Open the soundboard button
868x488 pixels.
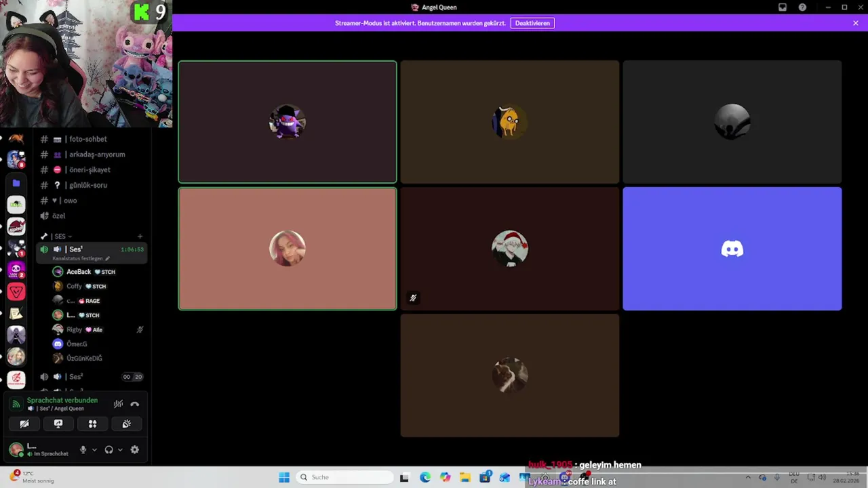click(126, 424)
